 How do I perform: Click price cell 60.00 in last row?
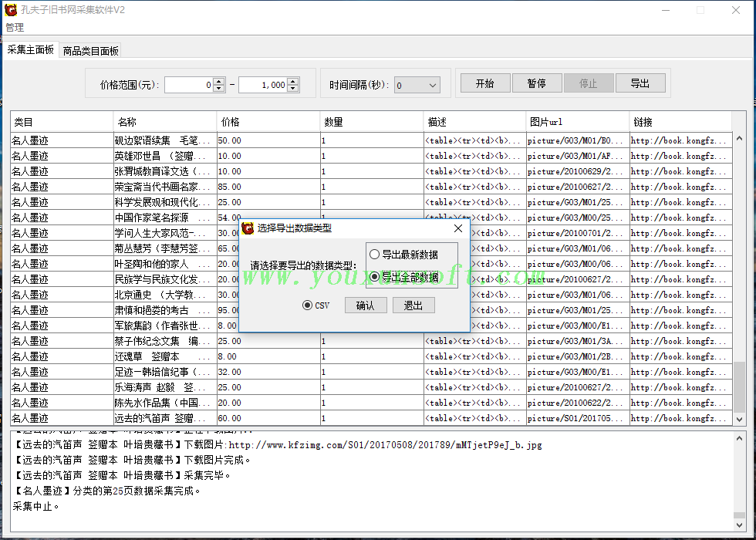click(x=268, y=418)
